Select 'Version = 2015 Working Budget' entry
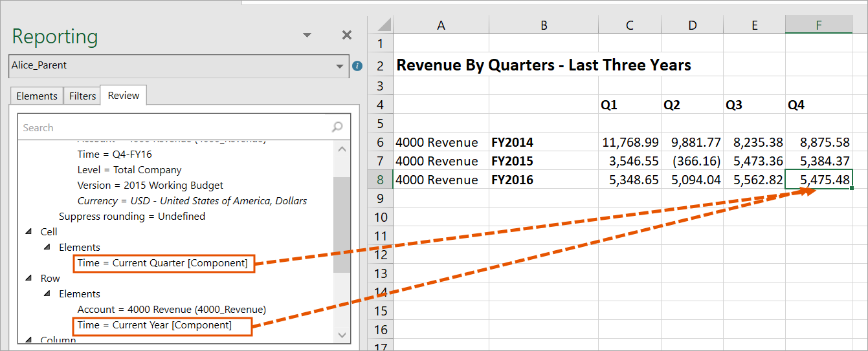 click(x=150, y=186)
